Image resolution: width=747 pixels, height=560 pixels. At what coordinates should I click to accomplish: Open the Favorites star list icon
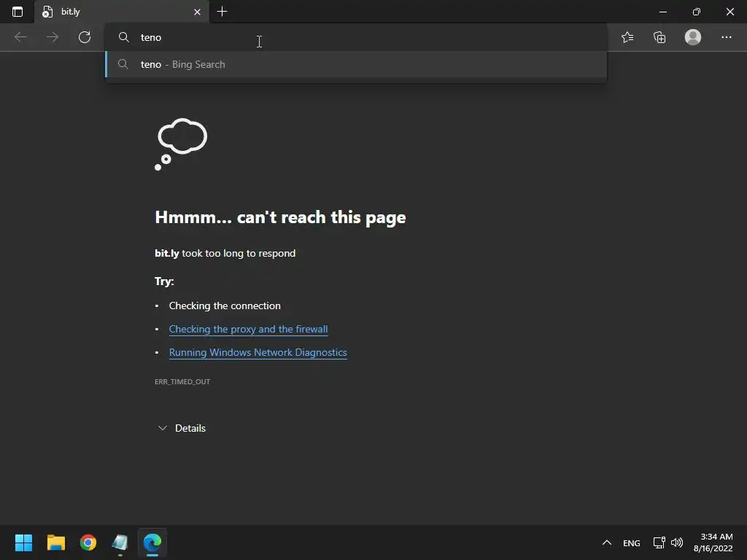coord(627,37)
